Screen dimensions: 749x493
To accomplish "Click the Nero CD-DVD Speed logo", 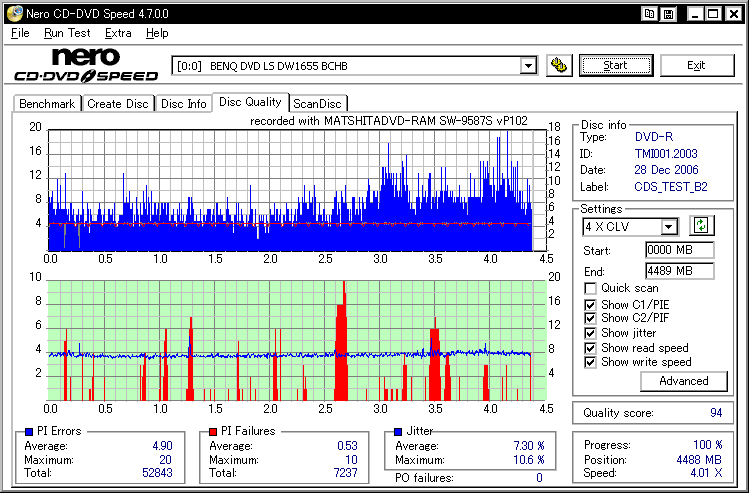I will pos(86,65).
